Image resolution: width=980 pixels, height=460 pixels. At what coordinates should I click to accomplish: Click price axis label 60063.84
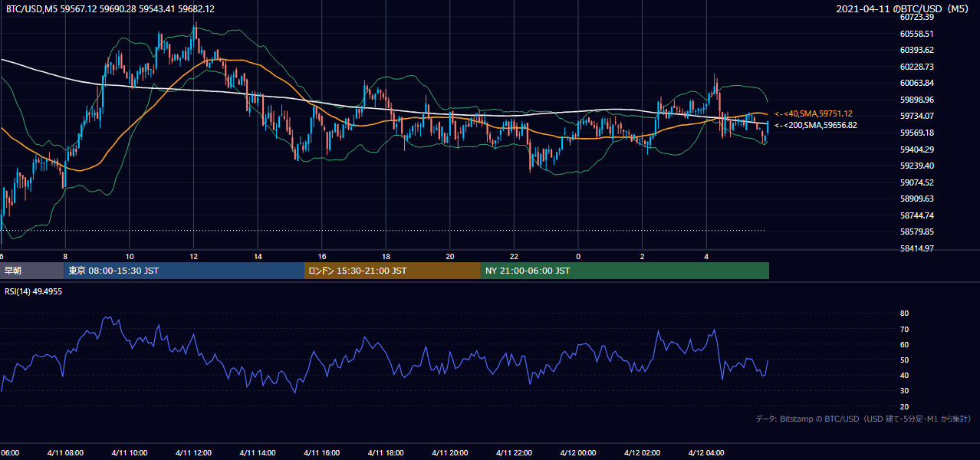(916, 83)
